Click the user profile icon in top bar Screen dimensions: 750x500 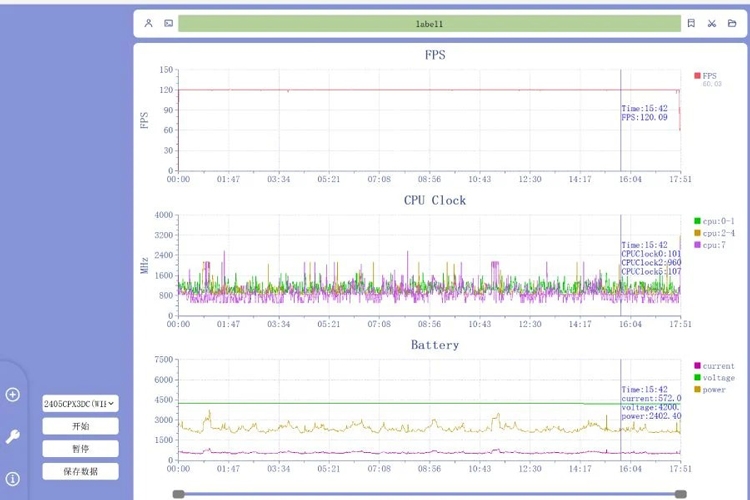coord(148,23)
